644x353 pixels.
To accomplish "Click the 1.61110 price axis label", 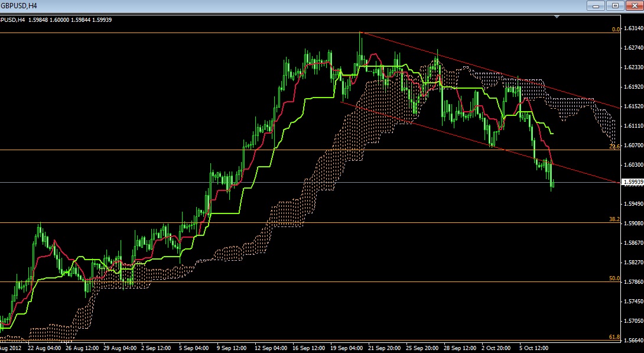I will (x=633, y=126).
